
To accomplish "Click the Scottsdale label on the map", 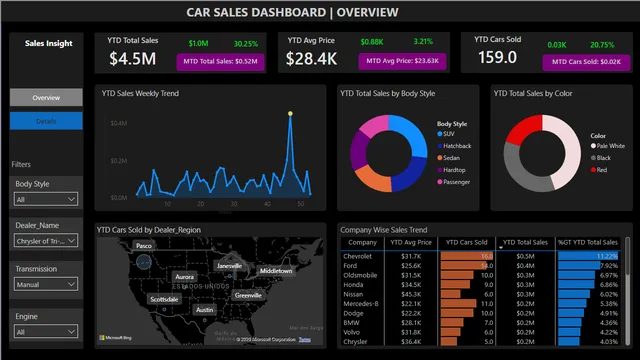I will click(164, 299).
